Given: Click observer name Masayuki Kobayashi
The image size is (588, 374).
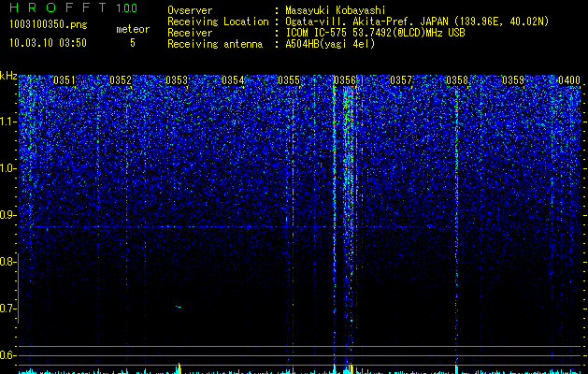Looking at the screenshot, I should click(x=336, y=10).
